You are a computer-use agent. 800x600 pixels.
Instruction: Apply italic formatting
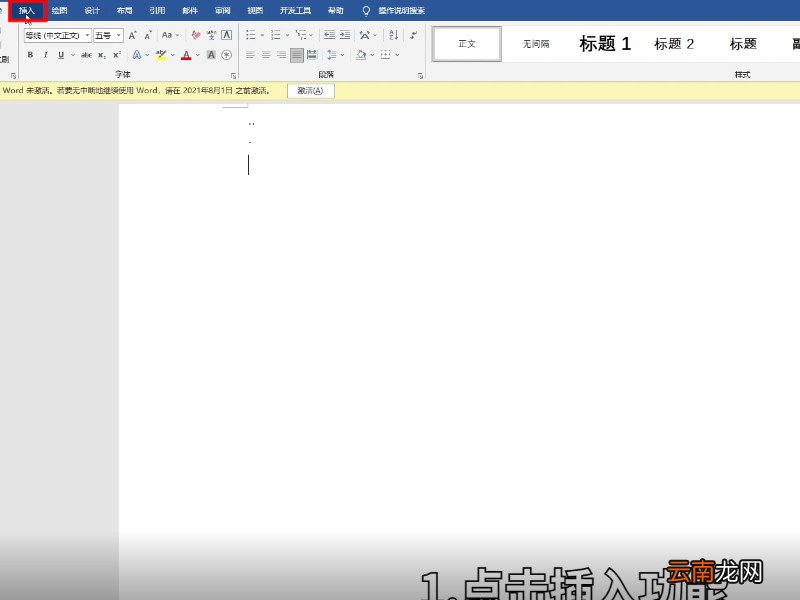pos(43,55)
